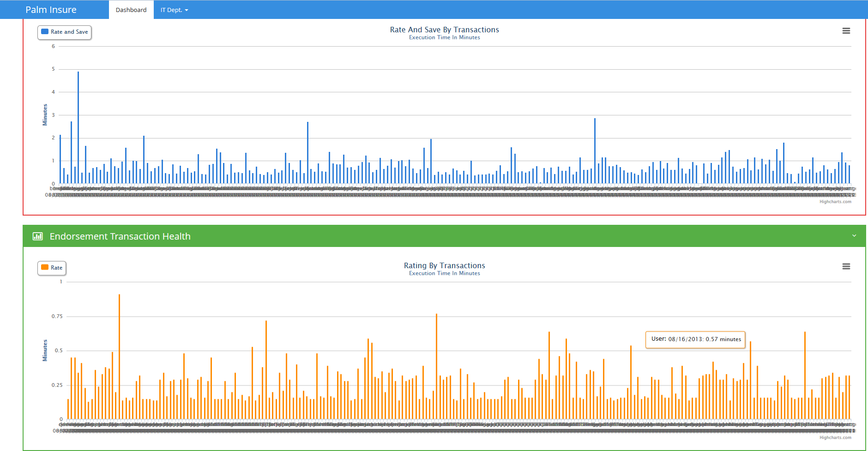
Task: Open the Rating By Transactions chart hamburger menu
Action: pyautogui.click(x=846, y=267)
